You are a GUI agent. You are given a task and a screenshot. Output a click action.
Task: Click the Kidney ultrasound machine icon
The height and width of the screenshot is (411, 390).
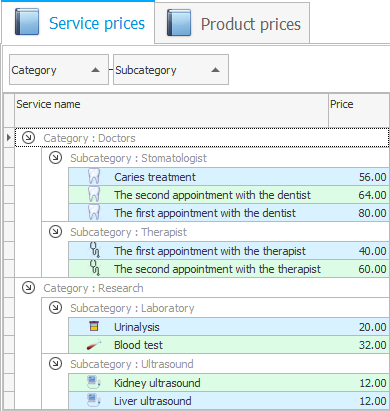[x=94, y=382]
